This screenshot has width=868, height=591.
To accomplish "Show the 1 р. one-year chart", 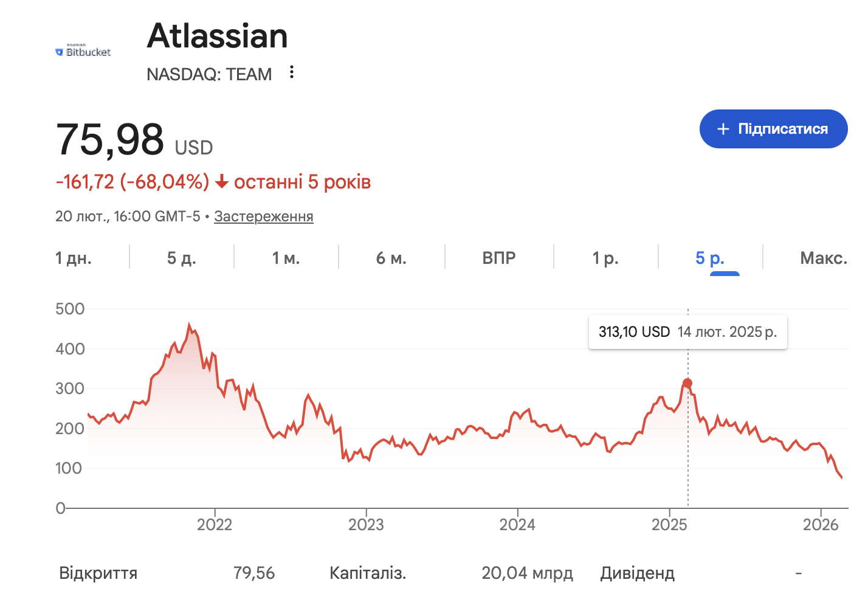I will (x=605, y=258).
